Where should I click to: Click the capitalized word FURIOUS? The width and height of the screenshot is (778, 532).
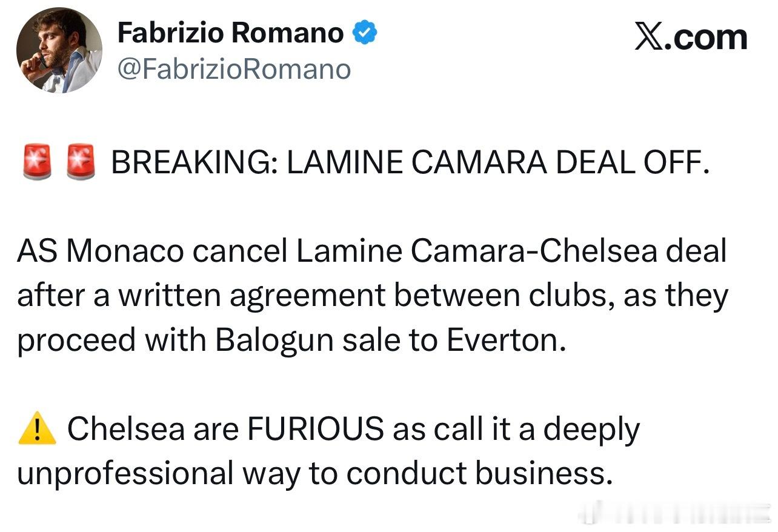(315, 430)
